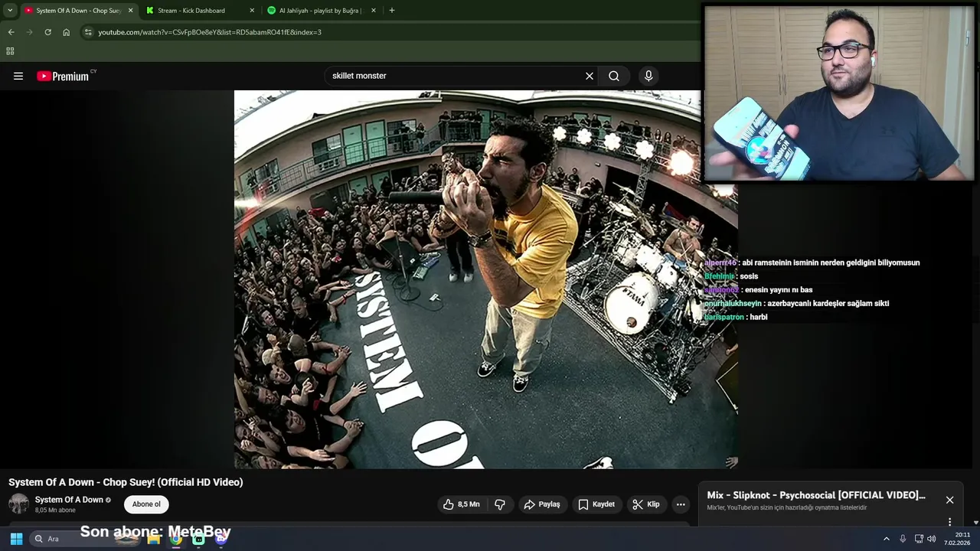
Task: Dislike the Chop Suey video
Action: tap(500, 504)
